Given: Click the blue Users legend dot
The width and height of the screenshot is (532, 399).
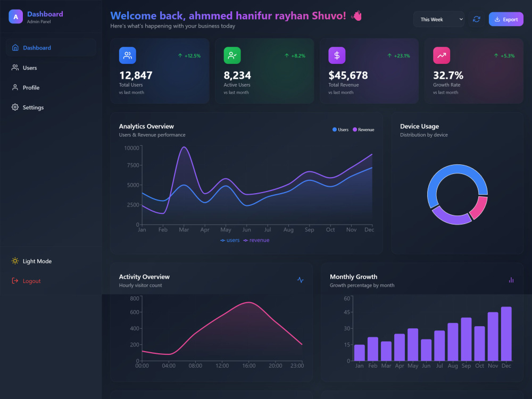Looking at the screenshot, I should 335,130.
